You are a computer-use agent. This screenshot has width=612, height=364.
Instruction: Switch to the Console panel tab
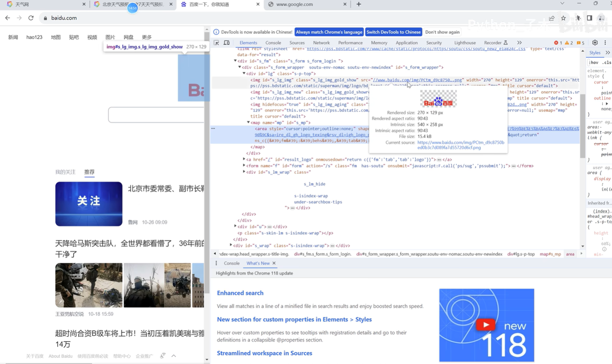click(x=273, y=43)
